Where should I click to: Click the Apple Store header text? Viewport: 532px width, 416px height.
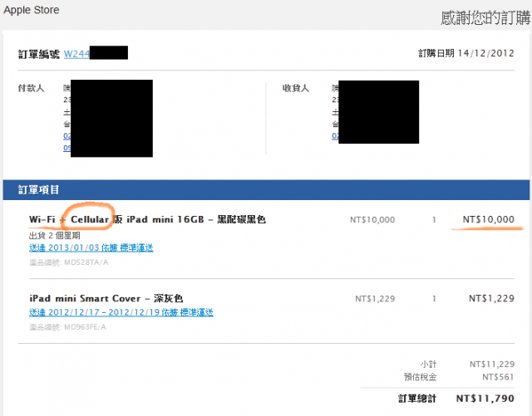32,10
